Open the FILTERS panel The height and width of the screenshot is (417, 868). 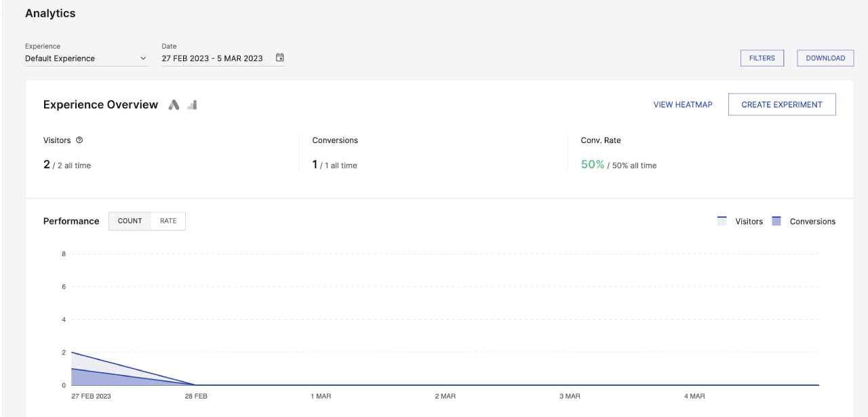[762, 58]
